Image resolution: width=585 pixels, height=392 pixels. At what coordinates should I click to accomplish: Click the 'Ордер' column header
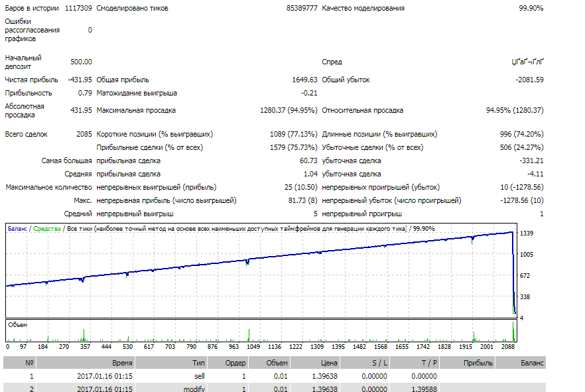point(228,363)
